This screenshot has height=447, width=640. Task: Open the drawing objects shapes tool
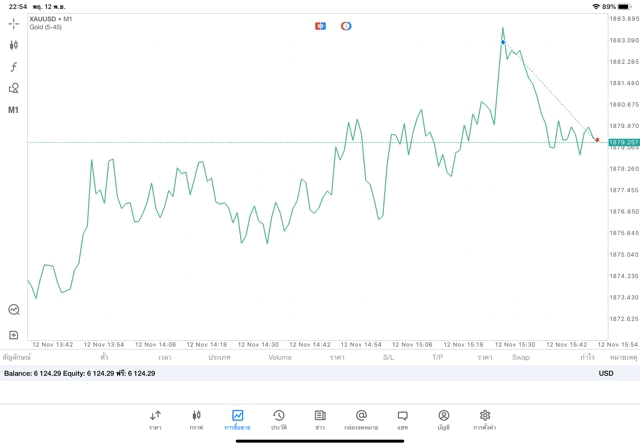(x=14, y=88)
